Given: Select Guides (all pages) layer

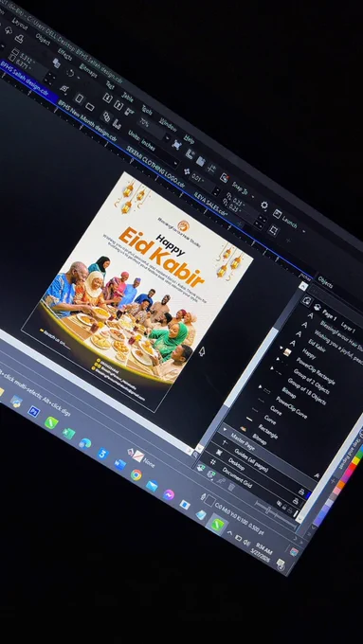Looking at the screenshot, I should point(251,459).
